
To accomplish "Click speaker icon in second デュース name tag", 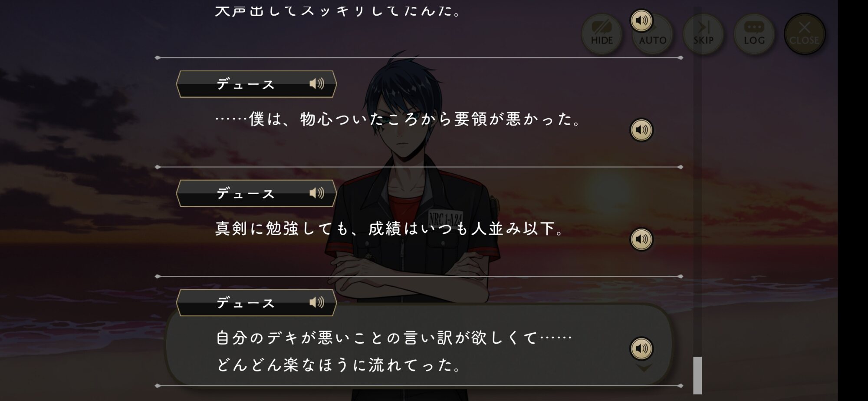I will coord(317,193).
